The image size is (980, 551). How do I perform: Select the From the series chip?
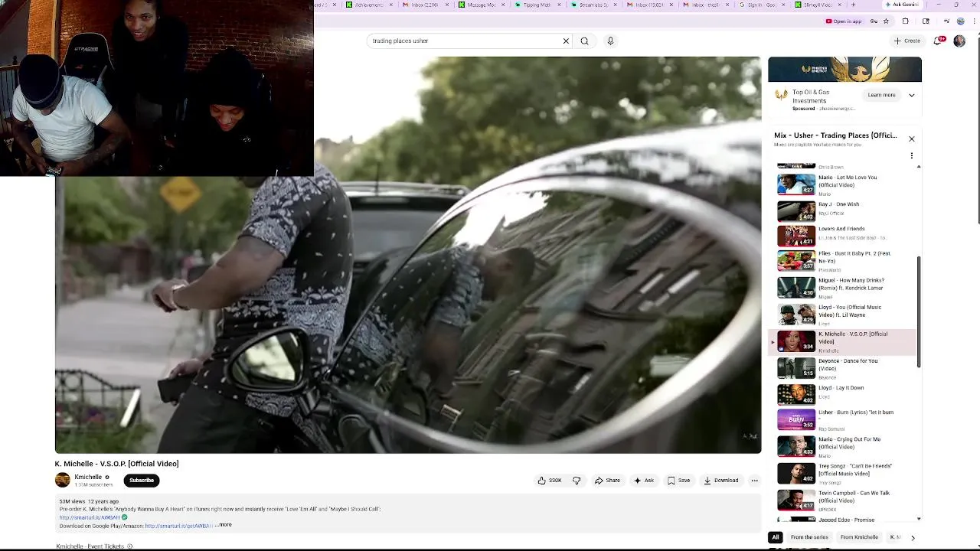coord(809,537)
